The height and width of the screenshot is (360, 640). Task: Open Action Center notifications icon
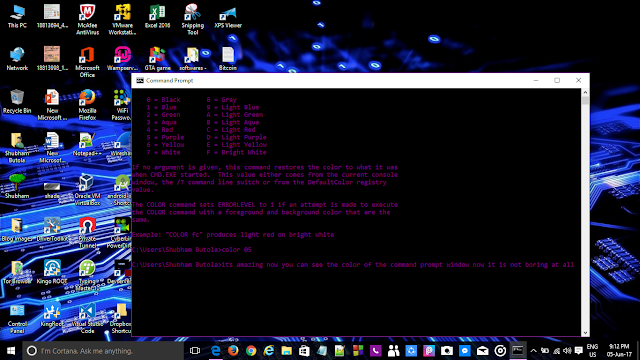point(578,351)
